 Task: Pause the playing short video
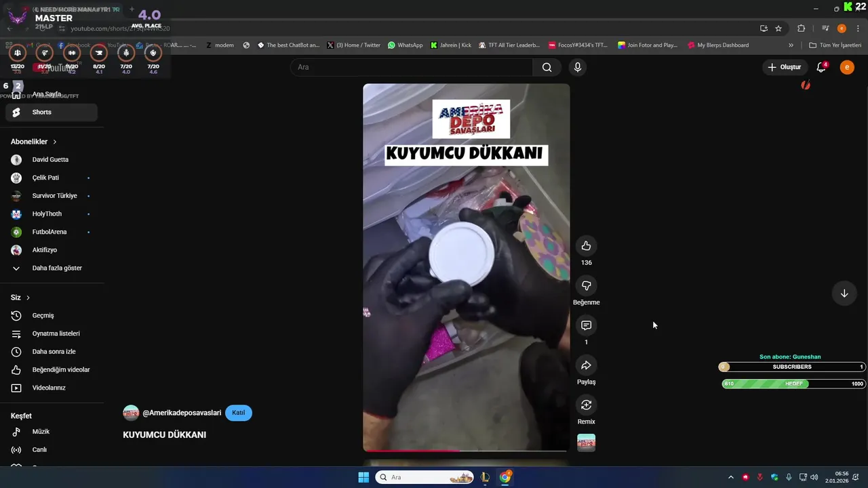tap(467, 268)
